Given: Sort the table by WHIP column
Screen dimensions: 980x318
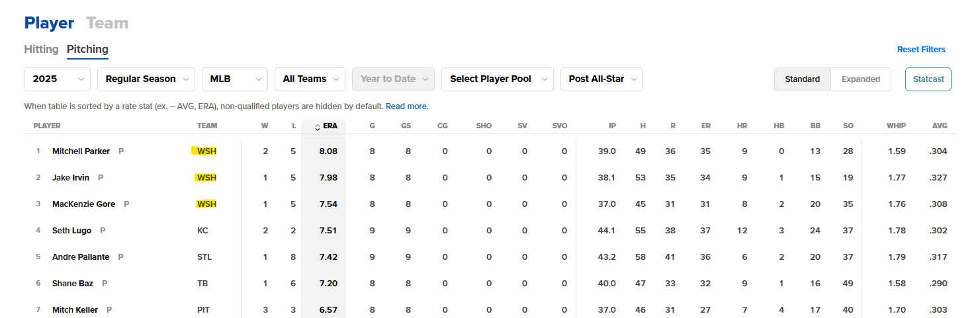Looking at the screenshot, I should coord(897,126).
